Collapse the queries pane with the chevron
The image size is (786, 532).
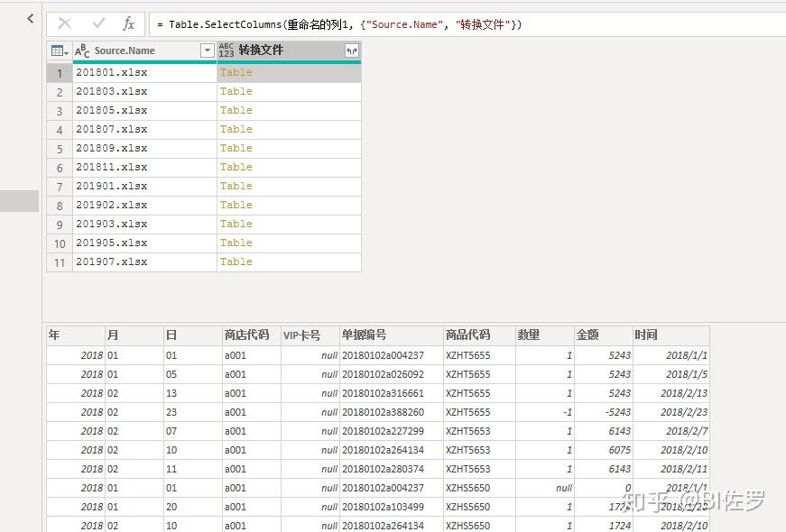(x=30, y=19)
